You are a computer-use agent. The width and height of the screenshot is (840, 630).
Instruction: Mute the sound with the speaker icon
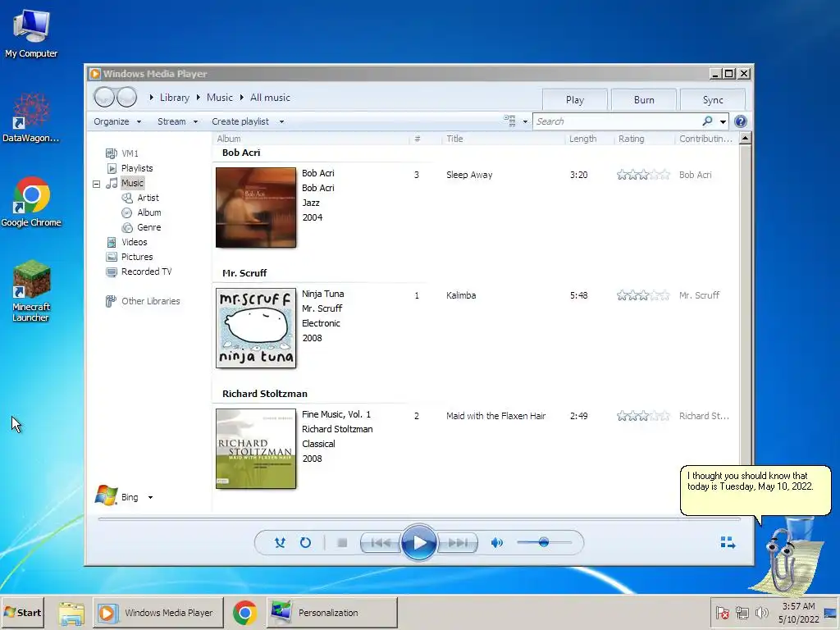496,543
